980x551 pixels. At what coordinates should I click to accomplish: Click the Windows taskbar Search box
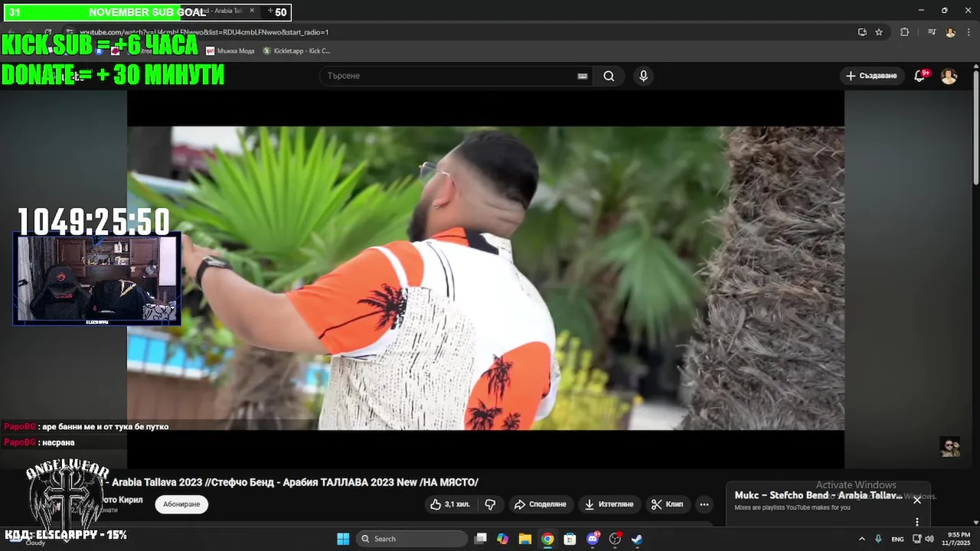click(x=412, y=539)
